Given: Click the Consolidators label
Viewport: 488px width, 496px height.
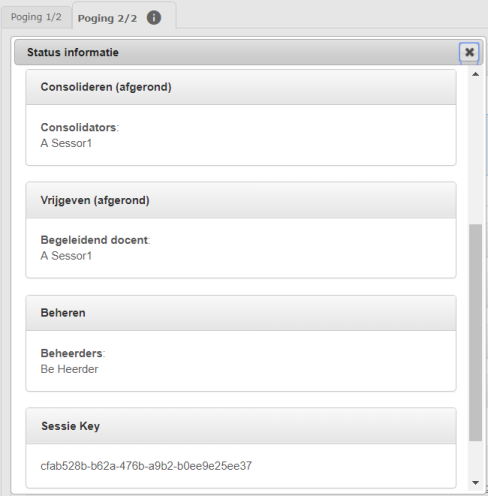Looking at the screenshot, I should point(79,127).
